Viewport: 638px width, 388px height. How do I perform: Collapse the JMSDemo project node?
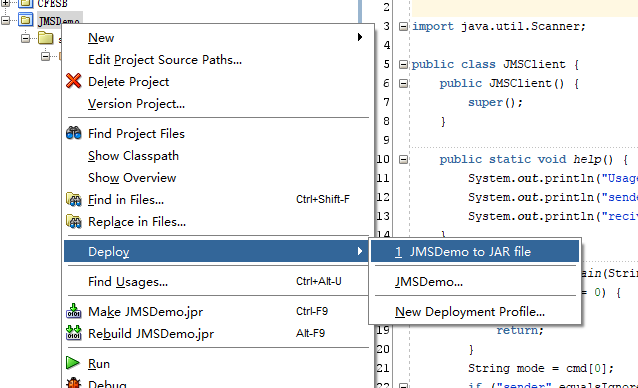tap(6, 20)
